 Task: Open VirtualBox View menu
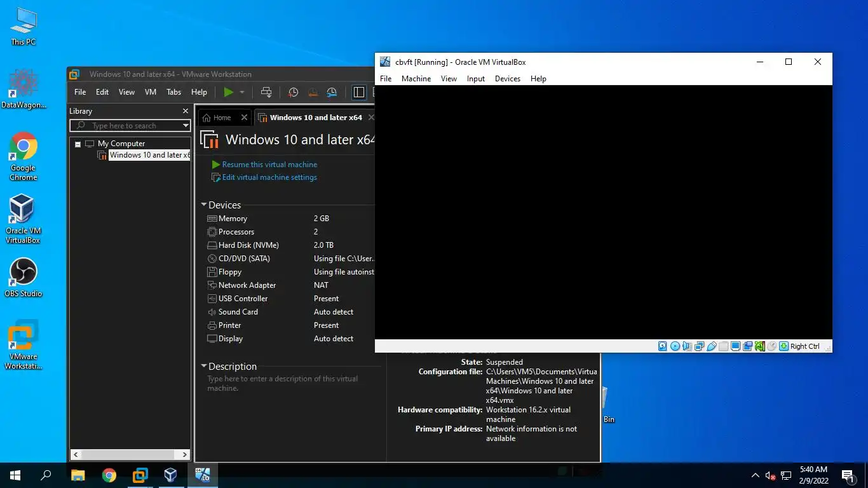(449, 79)
